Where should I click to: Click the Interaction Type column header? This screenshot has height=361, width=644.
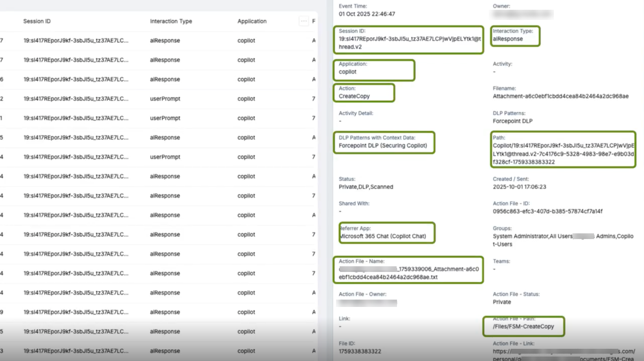coord(171,21)
